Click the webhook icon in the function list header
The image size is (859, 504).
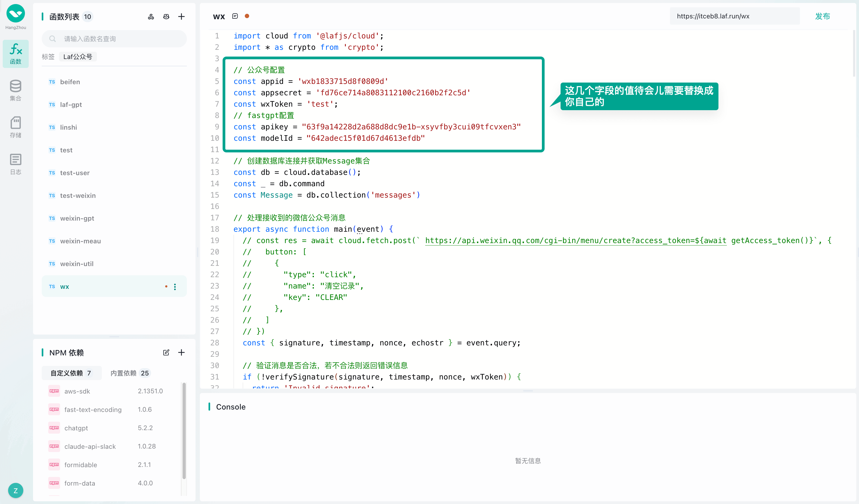coord(151,16)
